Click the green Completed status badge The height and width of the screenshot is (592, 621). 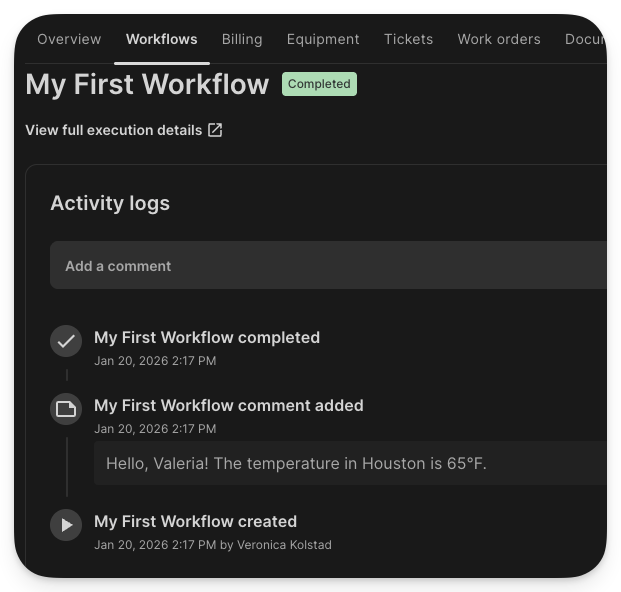click(x=319, y=84)
